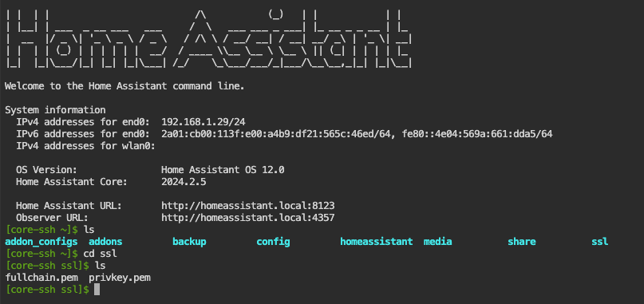Click the share directory entry
This screenshot has height=304, width=644.
tap(522, 242)
